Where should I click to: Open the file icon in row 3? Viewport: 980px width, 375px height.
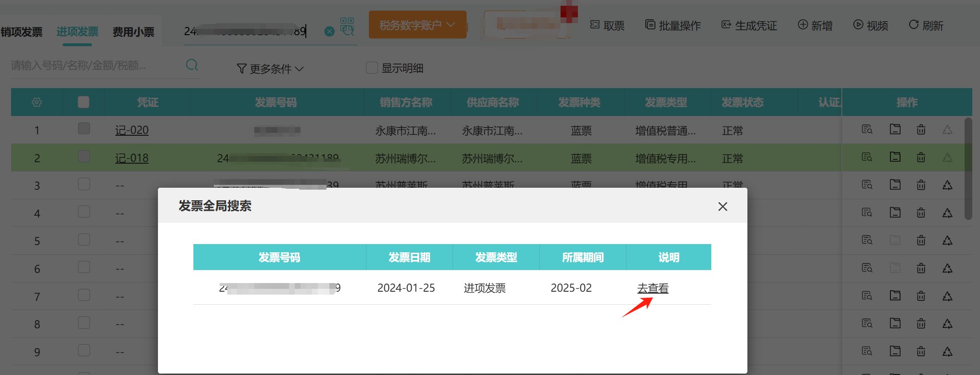[x=895, y=184]
